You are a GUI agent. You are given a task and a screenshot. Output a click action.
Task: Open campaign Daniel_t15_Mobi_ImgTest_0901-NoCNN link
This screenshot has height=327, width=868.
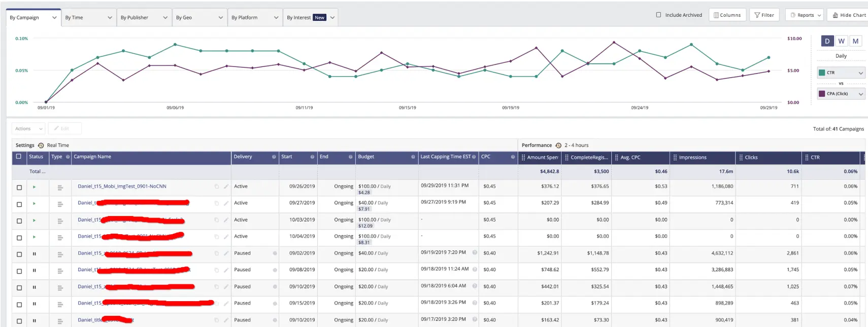pos(122,187)
